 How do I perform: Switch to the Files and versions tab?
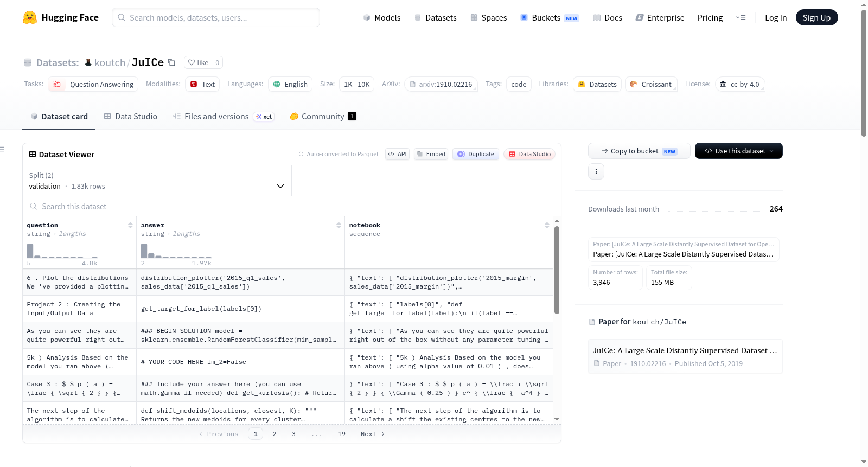223,116
